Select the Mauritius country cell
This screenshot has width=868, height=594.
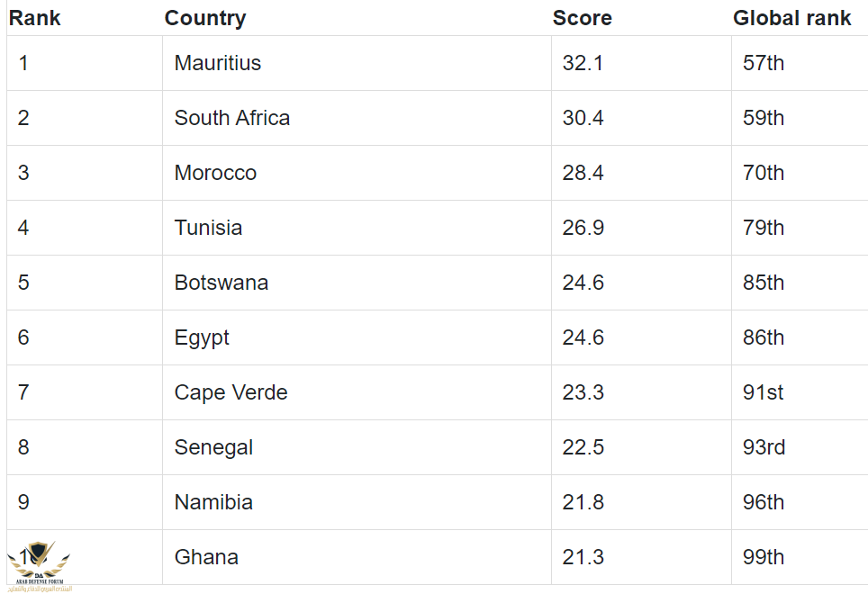point(357,63)
